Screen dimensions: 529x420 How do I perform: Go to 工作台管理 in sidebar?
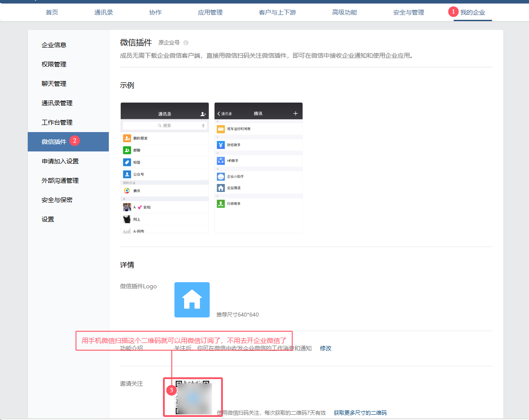coord(68,122)
